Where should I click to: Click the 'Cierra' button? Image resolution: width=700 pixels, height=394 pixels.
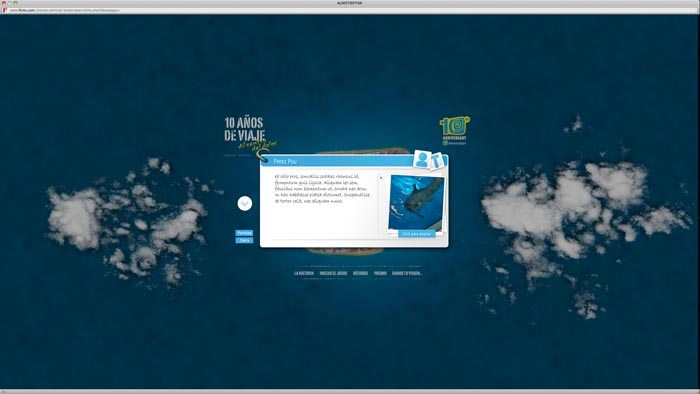(244, 241)
